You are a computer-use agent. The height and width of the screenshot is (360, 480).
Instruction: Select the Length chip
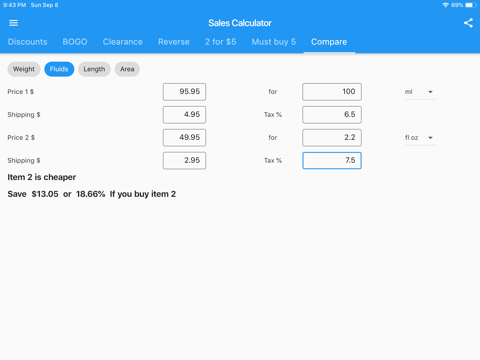coord(94,69)
